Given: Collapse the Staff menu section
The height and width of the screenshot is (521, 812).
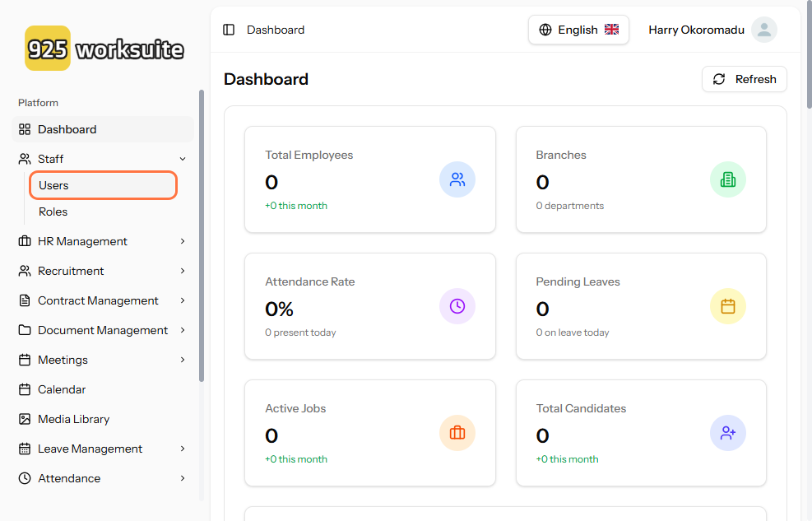Looking at the screenshot, I should point(183,159).
